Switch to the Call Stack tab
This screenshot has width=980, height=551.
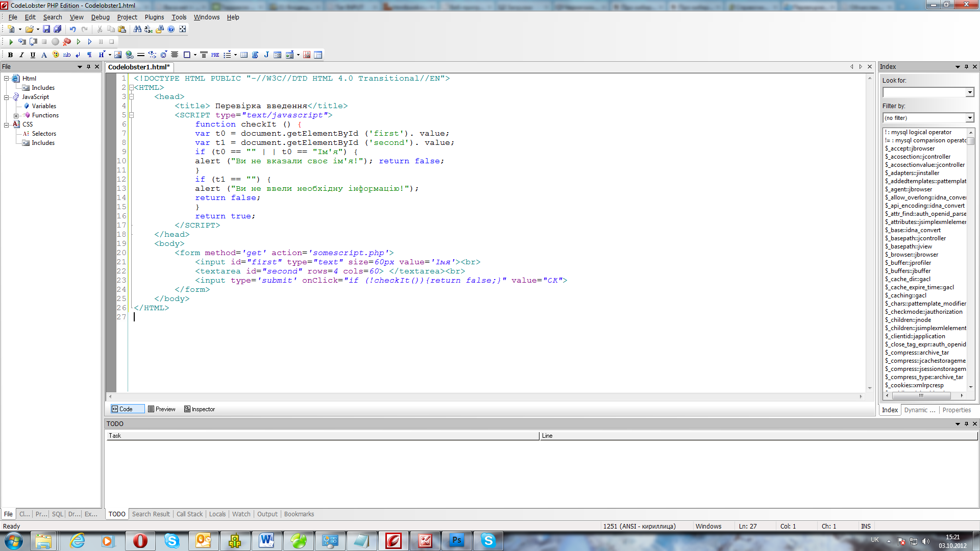click(189, 514)
